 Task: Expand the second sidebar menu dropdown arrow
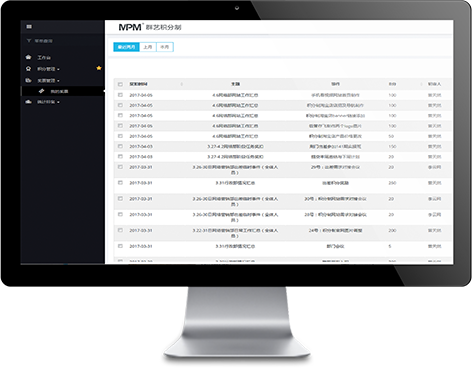point(58,69)
